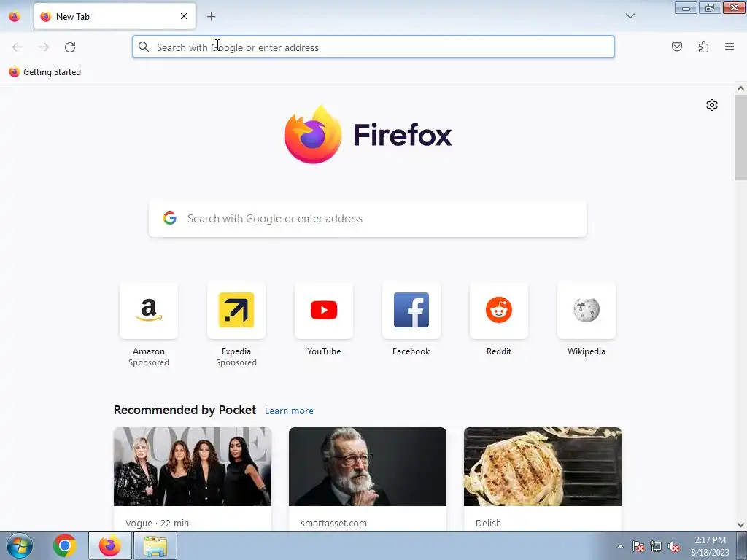Open the Firefox application menu
The width and height of the screenshot is (747, 560).
pos(729,47)
